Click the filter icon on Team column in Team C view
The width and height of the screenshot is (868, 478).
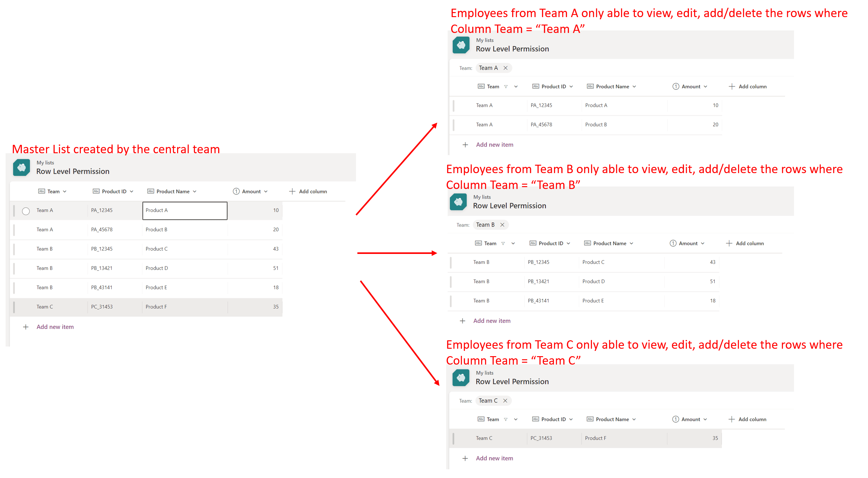point(506,419)
